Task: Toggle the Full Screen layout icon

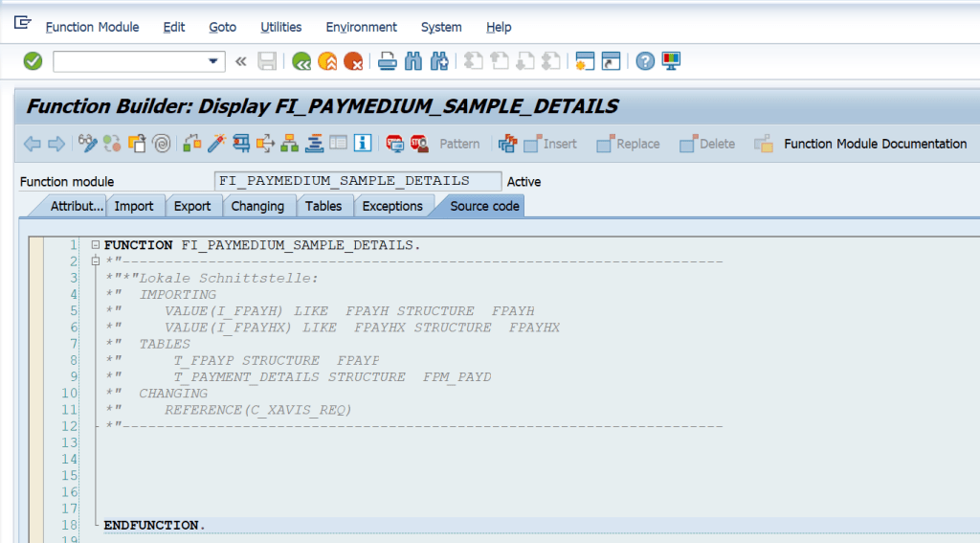Action: [x=338, y=144]
